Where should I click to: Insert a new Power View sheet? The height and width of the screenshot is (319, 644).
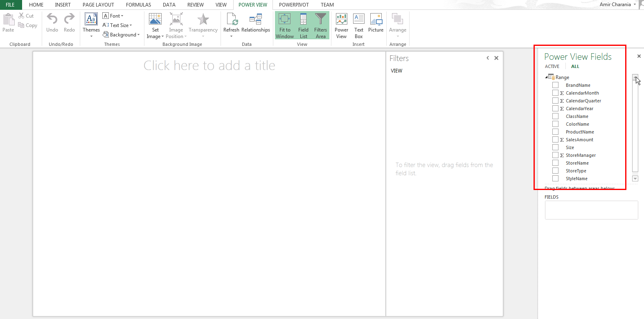pos(341,26)
